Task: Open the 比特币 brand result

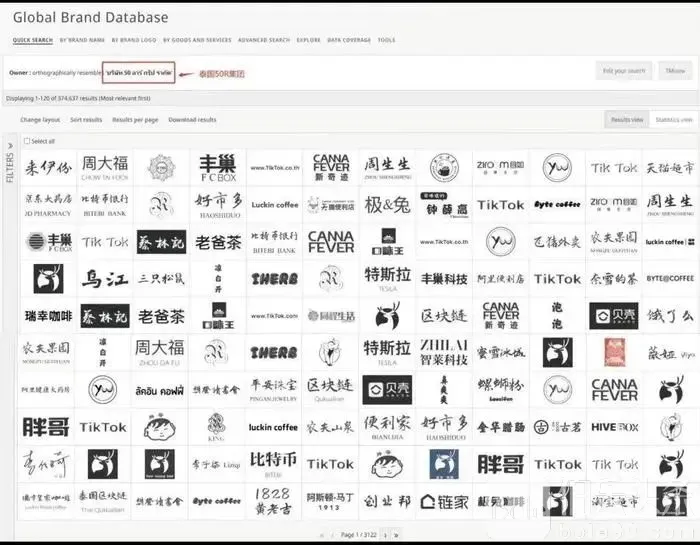Action: click(x=274, y=464)
